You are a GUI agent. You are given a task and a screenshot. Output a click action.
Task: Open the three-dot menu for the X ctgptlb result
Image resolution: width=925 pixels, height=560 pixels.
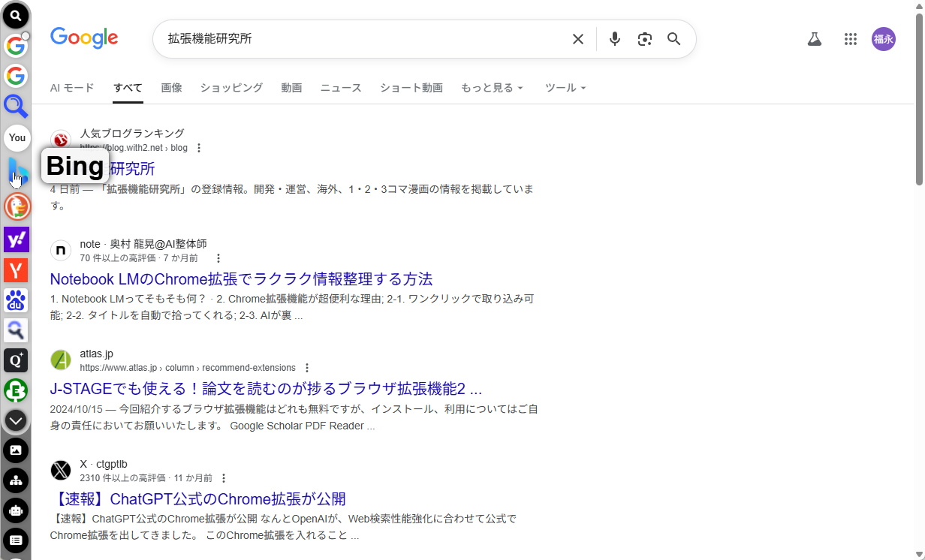tap(224, 478)
